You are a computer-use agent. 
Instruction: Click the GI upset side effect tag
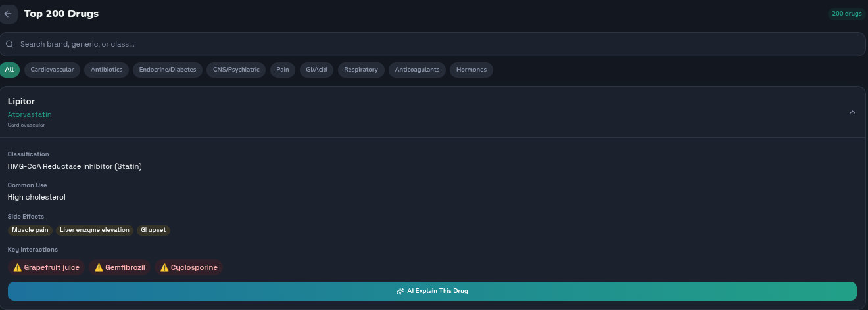click(x=153, y=230)
